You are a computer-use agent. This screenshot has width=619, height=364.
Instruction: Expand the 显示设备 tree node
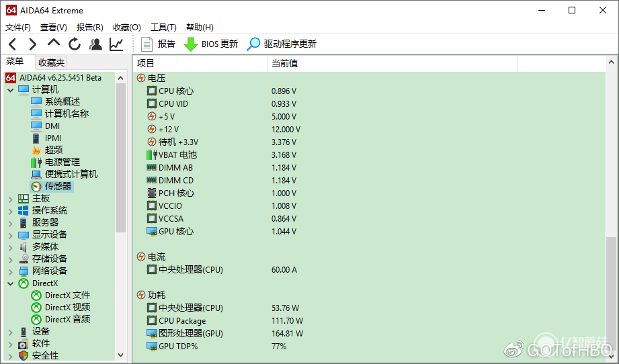coord(11,236)
